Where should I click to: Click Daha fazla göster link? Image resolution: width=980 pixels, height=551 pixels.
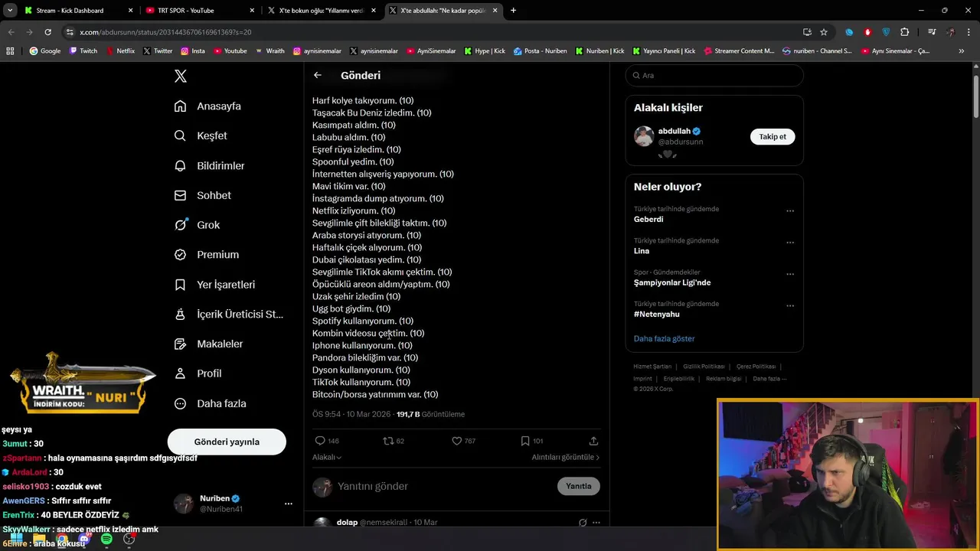664,338
